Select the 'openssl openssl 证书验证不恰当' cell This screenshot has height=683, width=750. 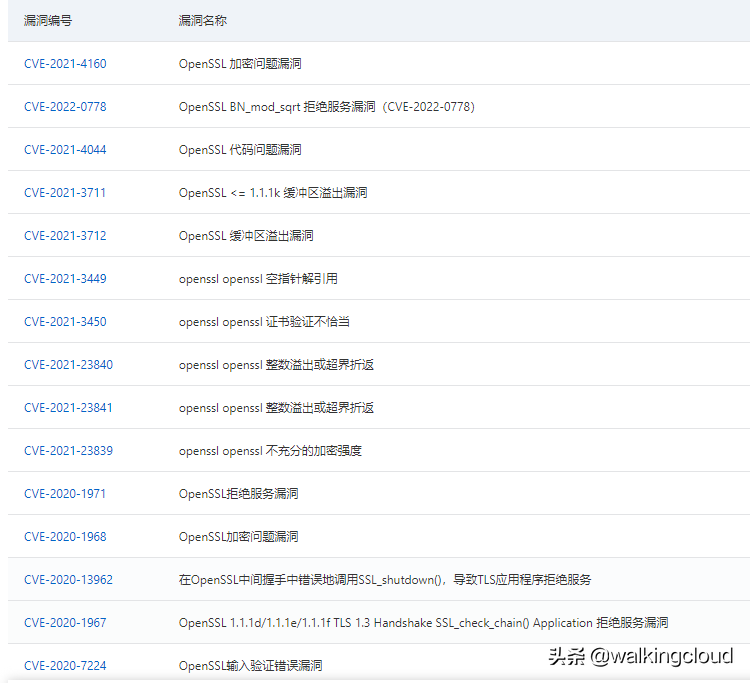point(264,322)
